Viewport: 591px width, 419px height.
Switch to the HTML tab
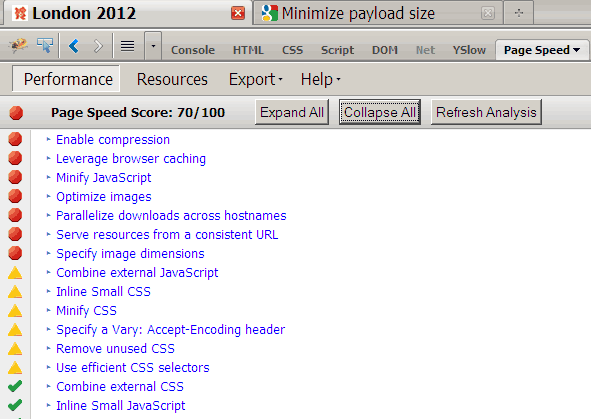pos(248,50)
